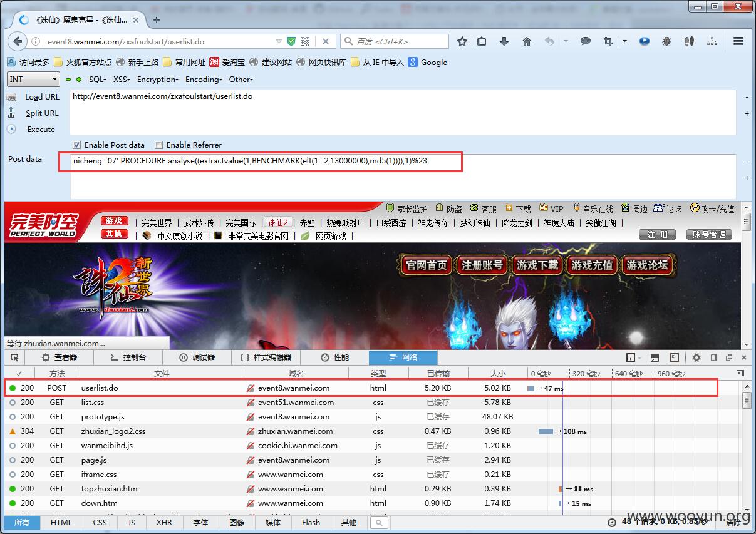Viewport: 756px width, 534px height.
Task: Open the bookmarks list icon
Action: [x=482, y=41]
